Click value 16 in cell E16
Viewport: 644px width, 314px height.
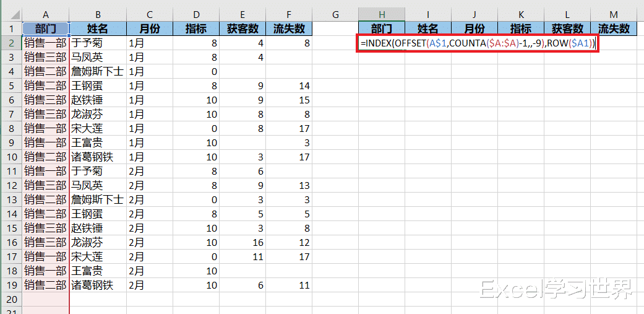(x=258, y=243)
